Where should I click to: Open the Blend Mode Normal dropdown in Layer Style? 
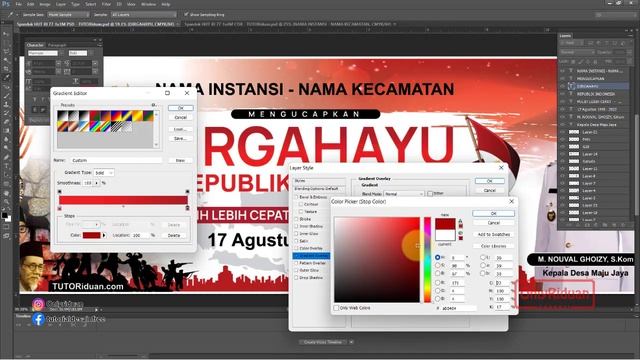tap(404, 194)
